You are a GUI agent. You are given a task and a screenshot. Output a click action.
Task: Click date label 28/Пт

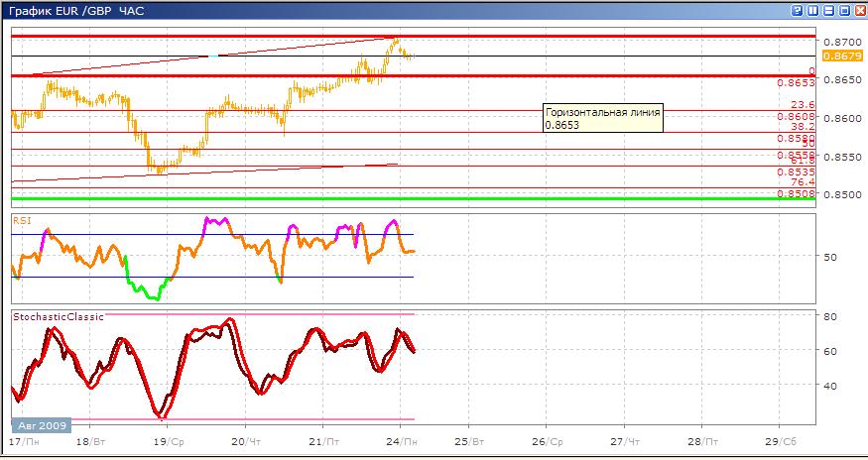pyautogui.click(x=703, y=442)
